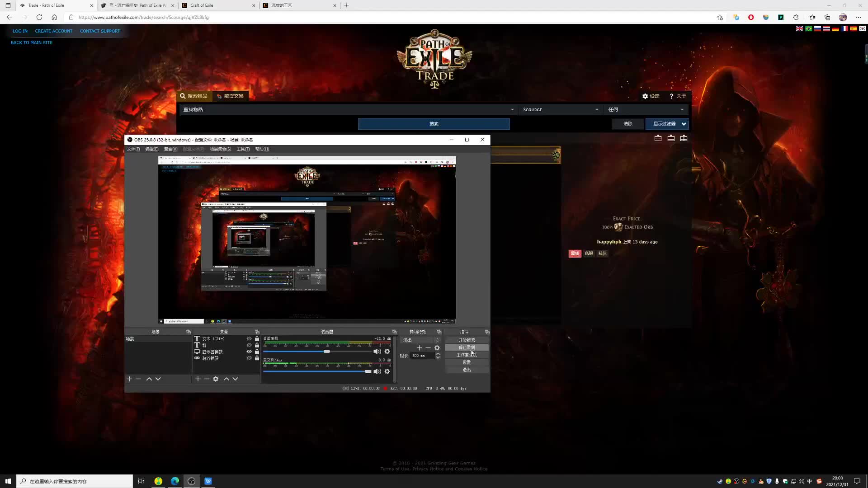The image size is (868, 488).
Task: Open trade site settings gear (设定)
Action: click(651, 96)
